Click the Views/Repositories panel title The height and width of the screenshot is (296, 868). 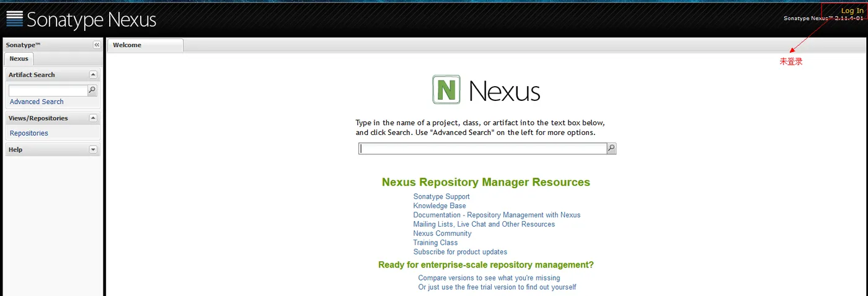38,118
